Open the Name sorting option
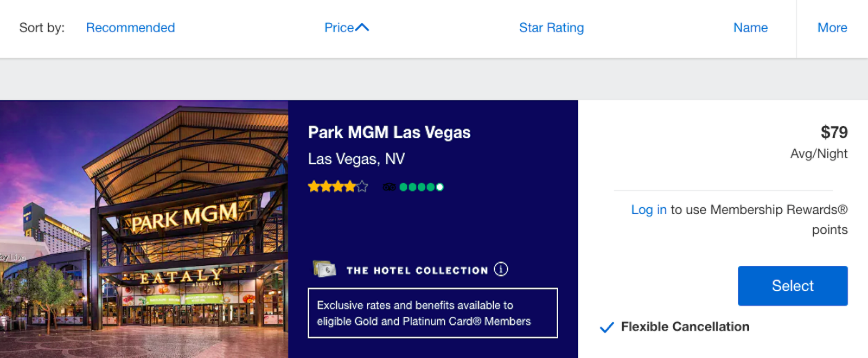The height and width of the screenshot is (358, 868). (x=750, y=27)
